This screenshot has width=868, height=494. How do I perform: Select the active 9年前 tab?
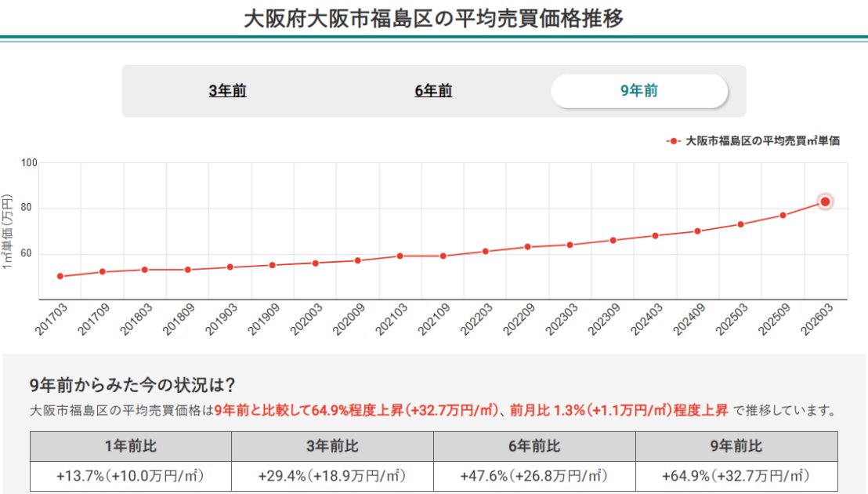[x=639, y=90]
